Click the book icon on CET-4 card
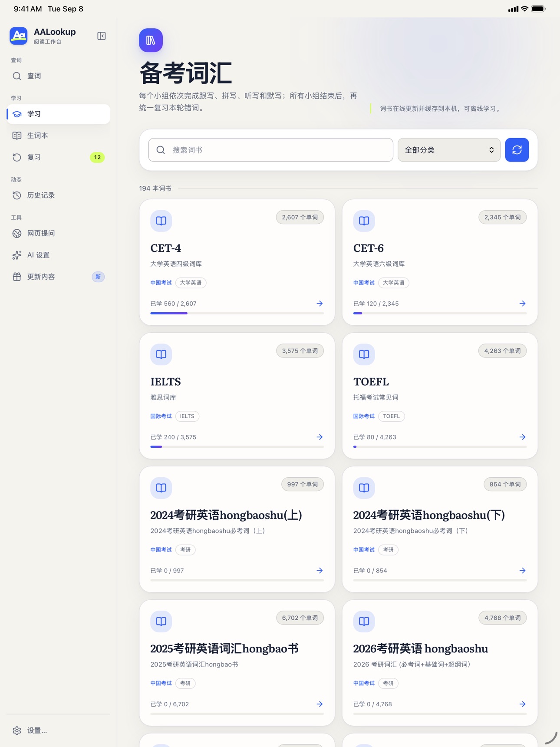 tap(161, 221)
